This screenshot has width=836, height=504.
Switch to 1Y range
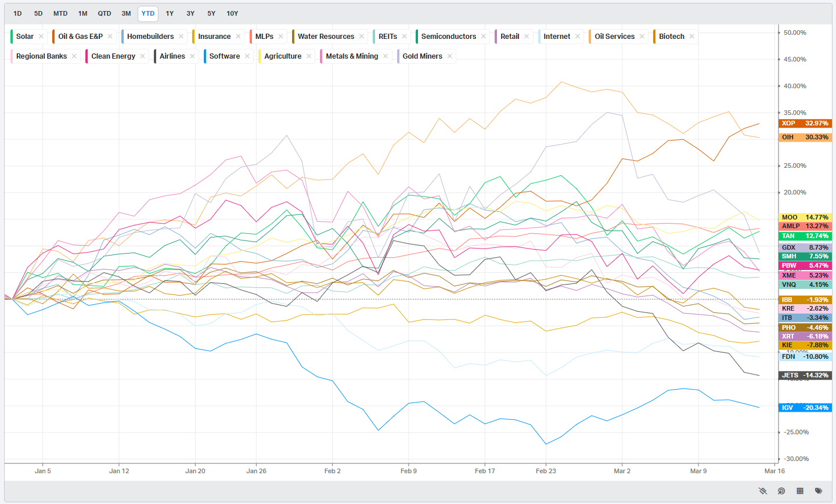click(170, 13)
